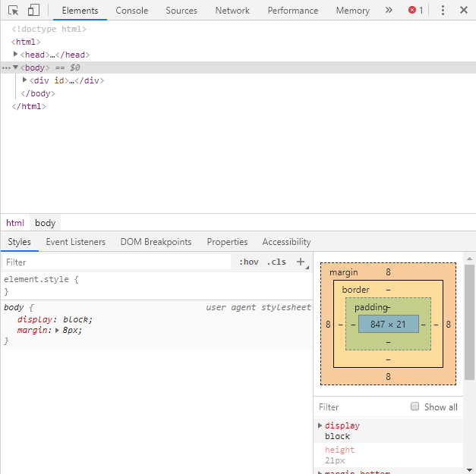Open the Performance tab
Screen dimensions: 476x474
click(292, 11)
